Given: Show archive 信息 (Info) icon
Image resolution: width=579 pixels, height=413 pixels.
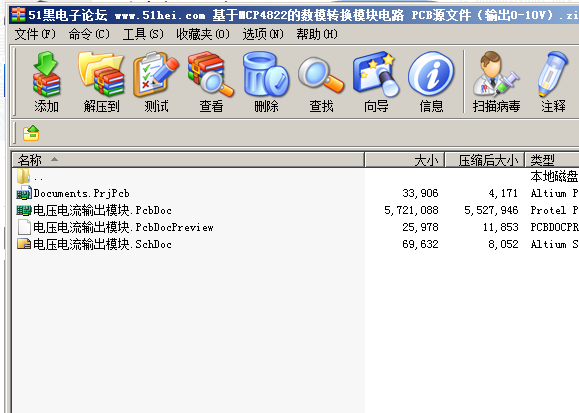Looking at the screenshot, I should click(431, 82).
